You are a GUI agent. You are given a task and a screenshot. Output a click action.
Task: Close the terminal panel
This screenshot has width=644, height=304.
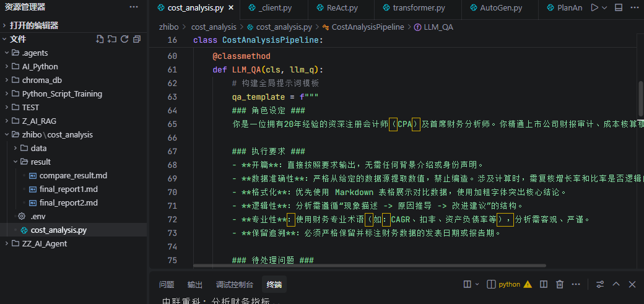(632, 284)
